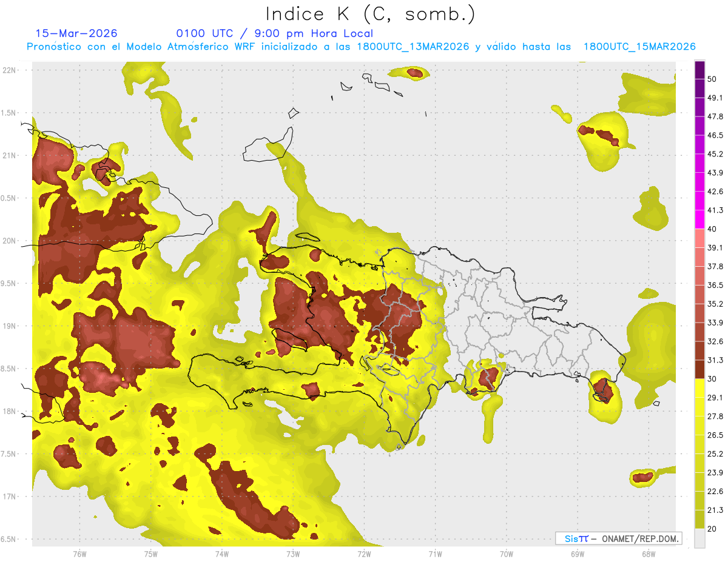Click colorbar value 27.8
Image resolution: width=728 pixels, height=562 pixels.
tap(715, 416)
